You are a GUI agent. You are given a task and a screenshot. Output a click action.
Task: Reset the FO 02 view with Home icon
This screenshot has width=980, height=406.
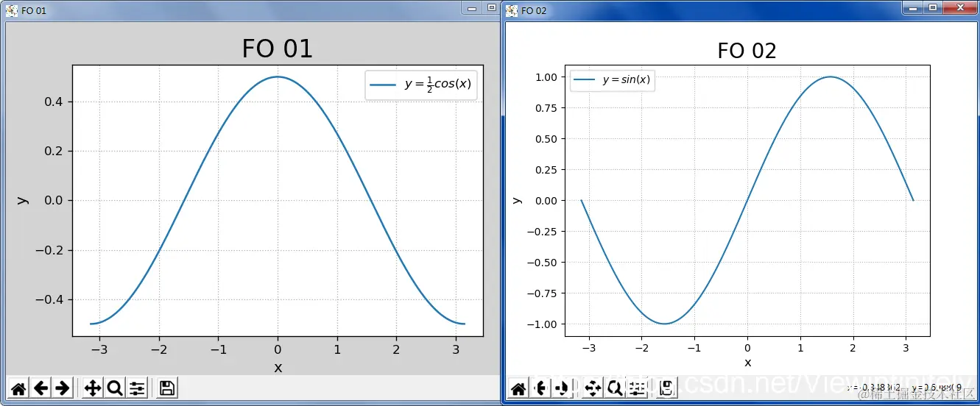pos(518,388)
